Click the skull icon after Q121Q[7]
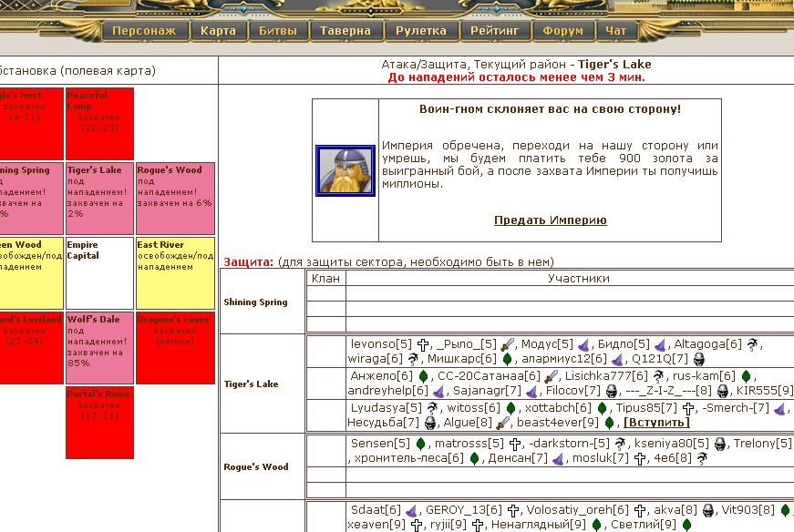The width and height of the screenshot is (794, 532). 699,359
